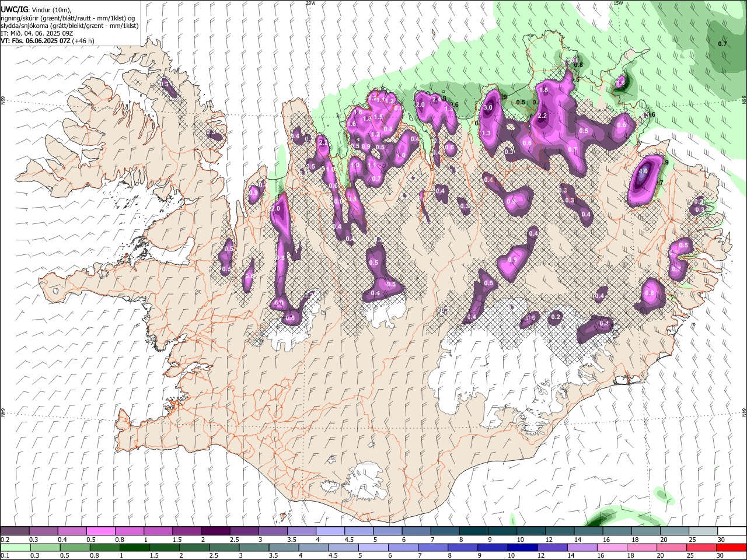Click the pale green 0.1–0.3 bottom-row swatch
Image resolution: width=747 pixels, height=560 pixels.
(15, 547)
